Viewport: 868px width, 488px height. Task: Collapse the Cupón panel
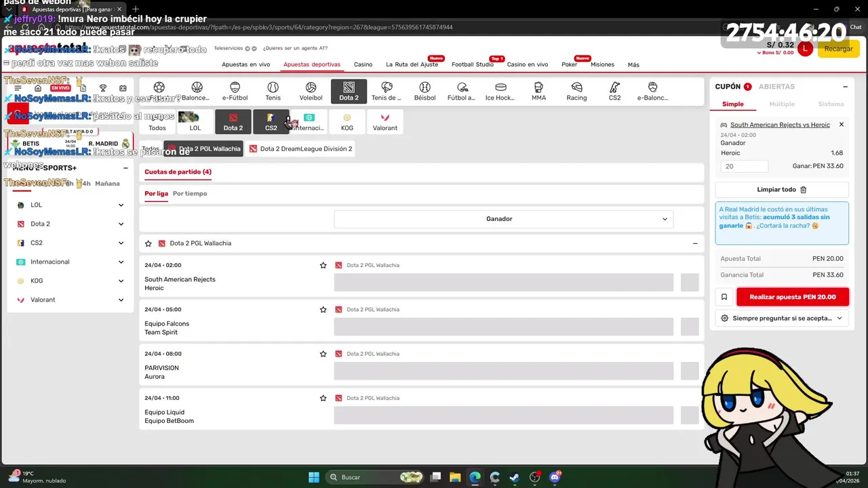tap(845, 87)
